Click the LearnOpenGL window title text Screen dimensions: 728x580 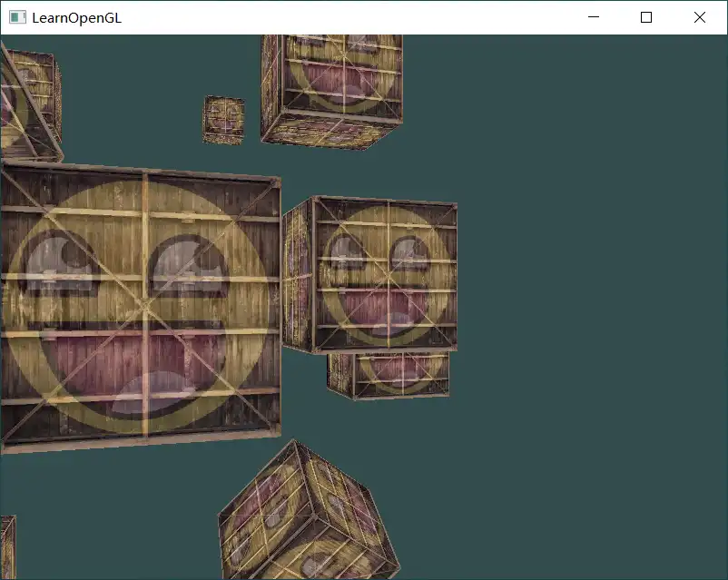(x=76, y=17)
